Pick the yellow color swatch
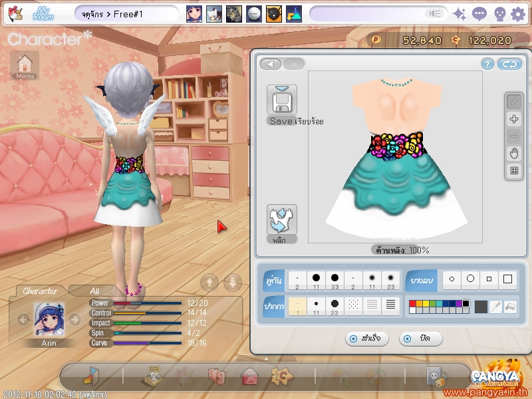Viewport: 532px width, 399px height. [x=426, y=304]
